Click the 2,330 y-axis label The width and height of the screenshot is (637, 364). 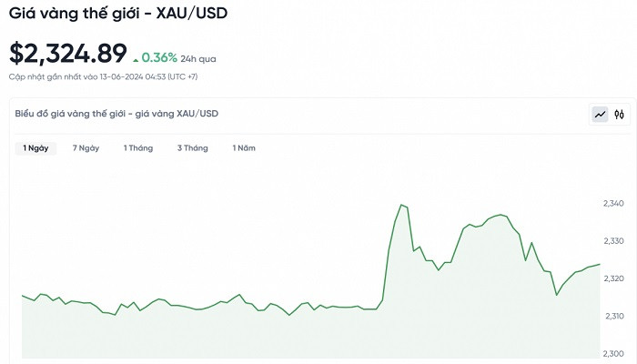613,240
